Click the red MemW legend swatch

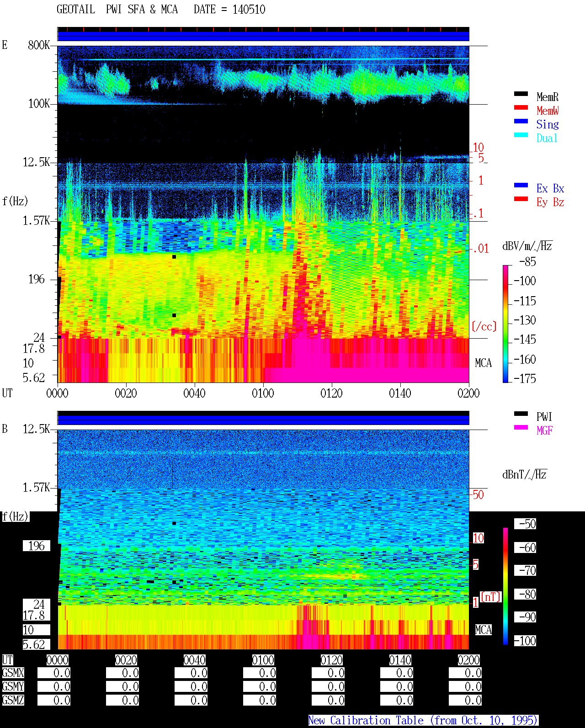pos(521,108)
